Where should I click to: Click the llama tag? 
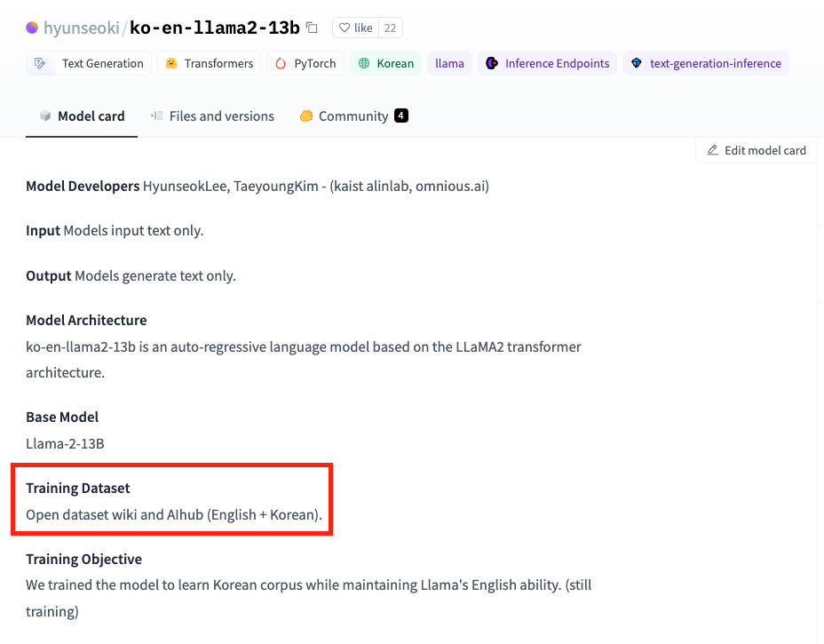pyautogui.click(x=449, y=63)
